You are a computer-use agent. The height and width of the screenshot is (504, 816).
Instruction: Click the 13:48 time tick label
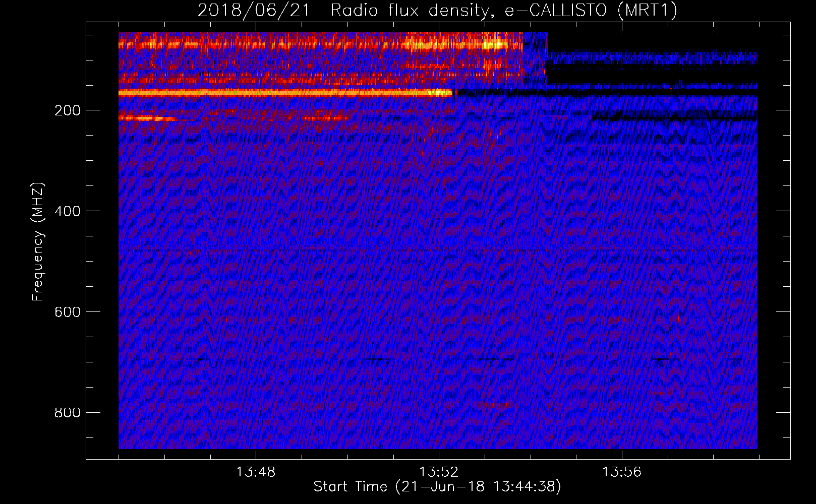pos(256,472)
